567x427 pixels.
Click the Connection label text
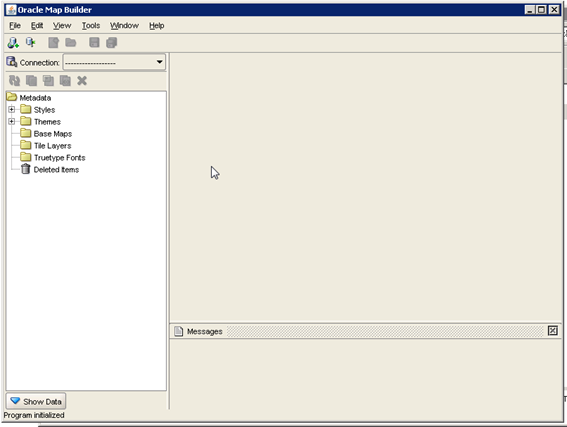click(x=39, y=63)
